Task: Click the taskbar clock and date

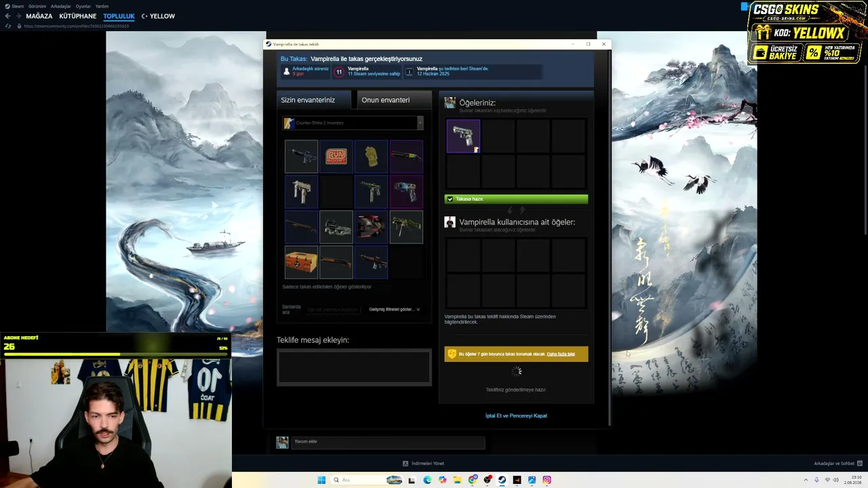Action: click(853, 480)
